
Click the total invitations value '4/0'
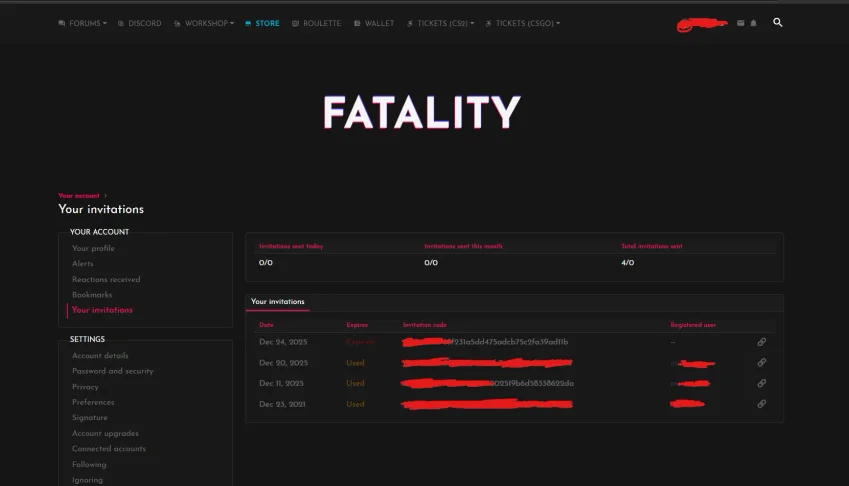pos(628,262)
